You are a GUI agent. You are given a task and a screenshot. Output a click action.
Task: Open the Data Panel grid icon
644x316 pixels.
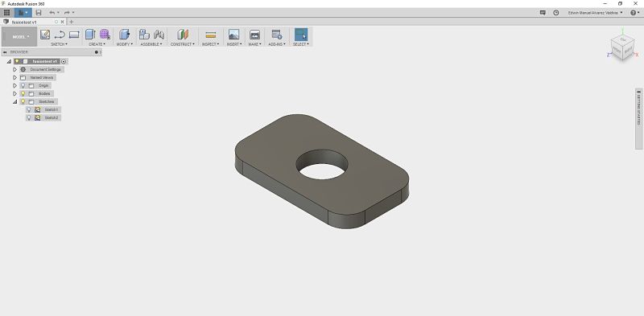coord(6,13)
